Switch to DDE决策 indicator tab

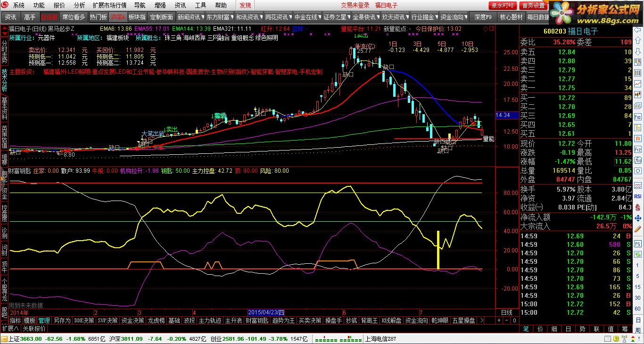coord(84,320)
